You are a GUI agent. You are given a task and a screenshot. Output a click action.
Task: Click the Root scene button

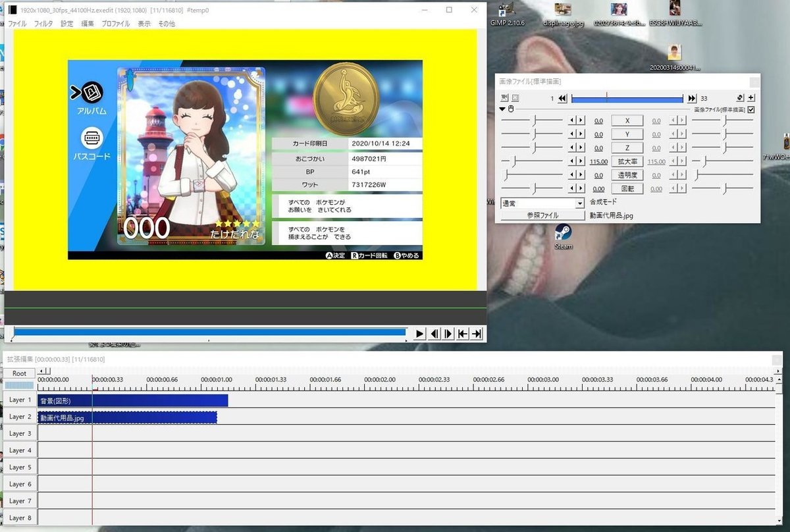pyautogui.click(x=20, y=373)
